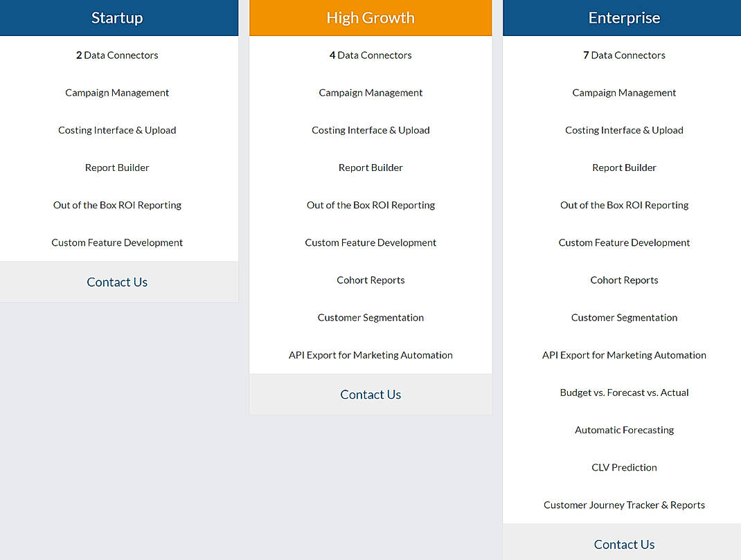Click 7 Data Connectors in the Enterprise column
The width and height of the screenshot is (741, 560).
click(x=624, y=55)
